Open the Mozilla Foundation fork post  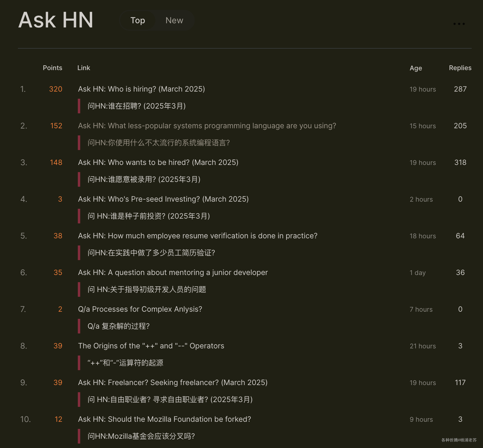165,419
